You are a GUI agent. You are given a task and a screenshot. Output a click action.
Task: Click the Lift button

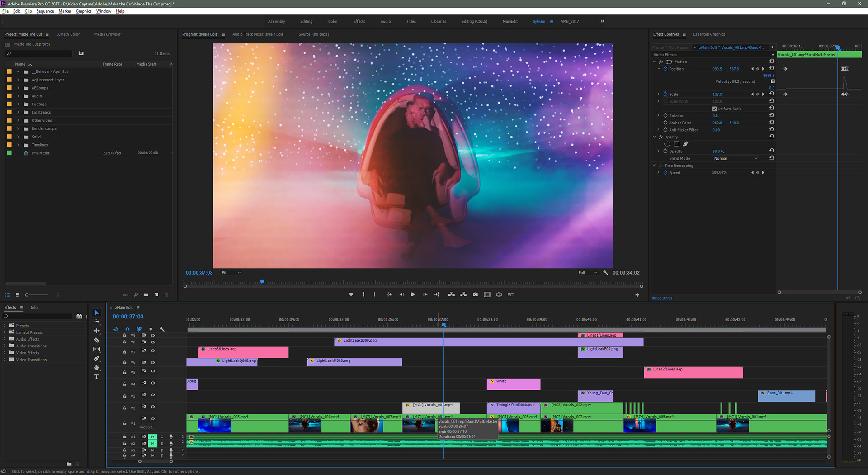click(451, 294)
